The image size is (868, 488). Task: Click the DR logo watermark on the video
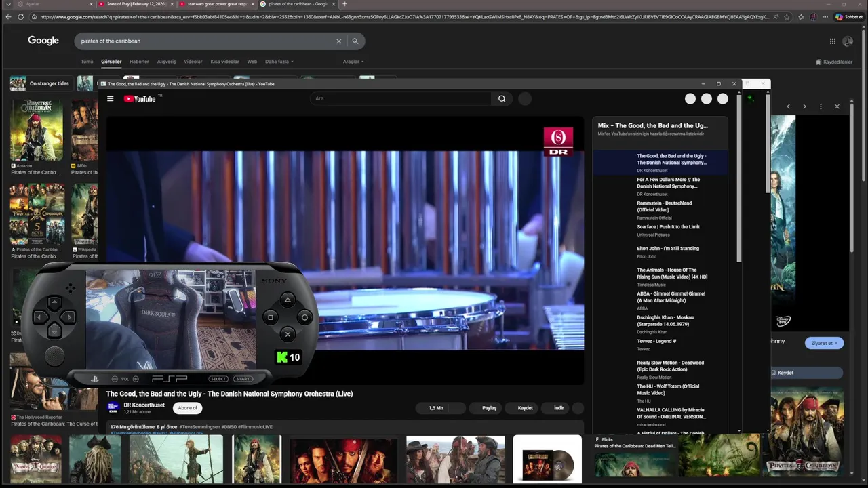pos(558,141)
